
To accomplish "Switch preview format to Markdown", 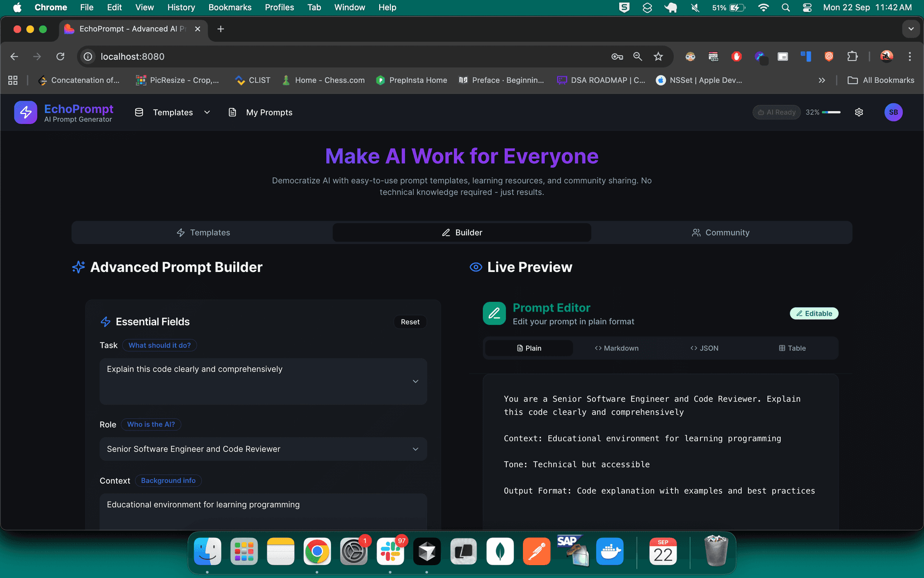I will (x=617, y=348).
